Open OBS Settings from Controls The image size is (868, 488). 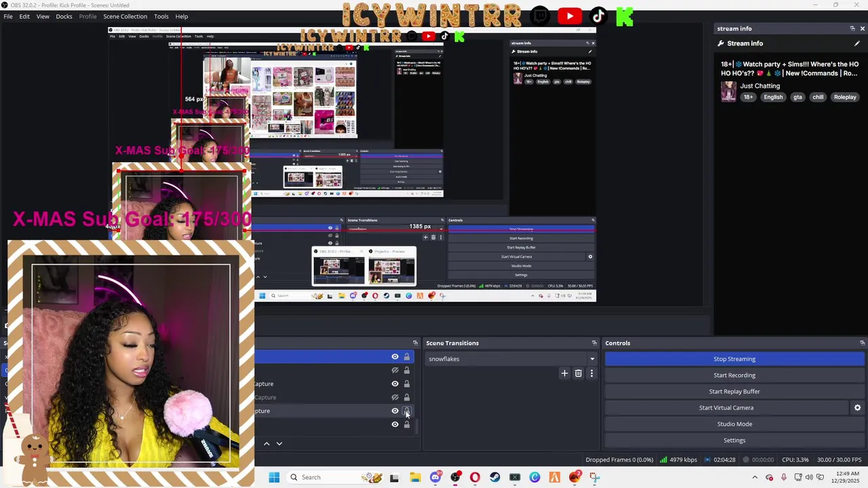pos(734,441)
